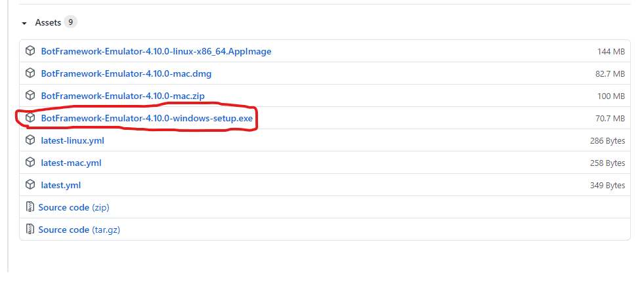Click package icon beside linux AppImage asset
644x282 pixels.
pyautogui.click(x=30, y=51)
